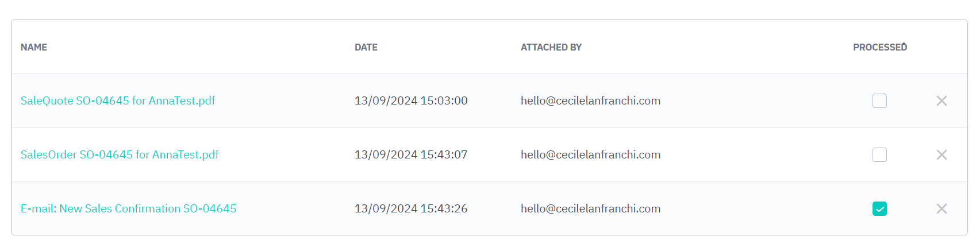The image size is (980, 244).
Task: Click the ATTACHED BY column header
Action: tap(551, 48)
